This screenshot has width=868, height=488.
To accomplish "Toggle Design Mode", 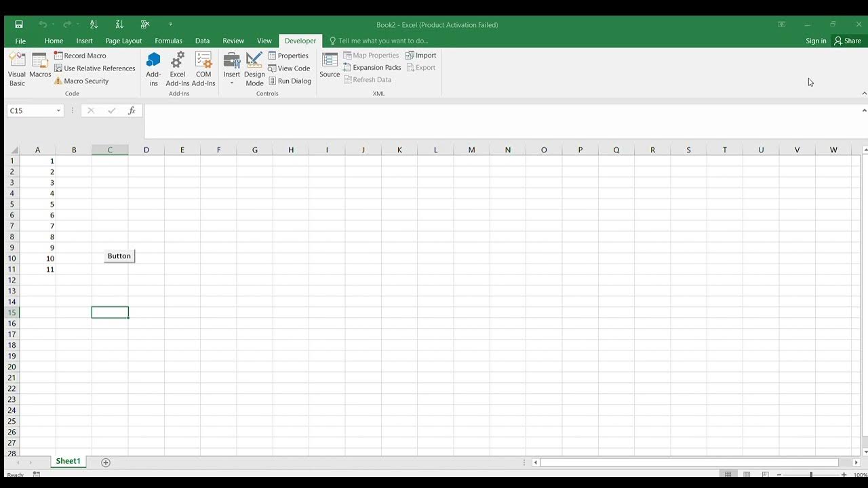I will point(254,69).
